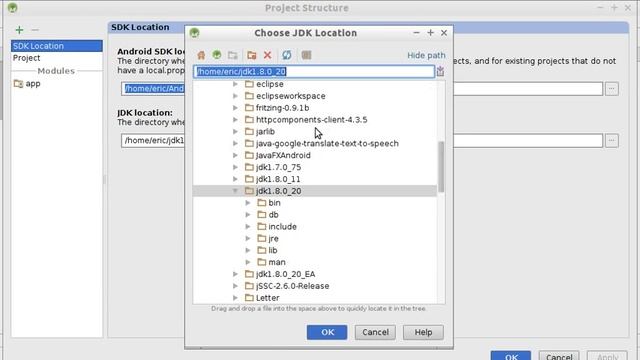The width and height of the screenshot is (640, 360).
Task: Click OK in Project Structure window
Action: click(x=511, y=356)
